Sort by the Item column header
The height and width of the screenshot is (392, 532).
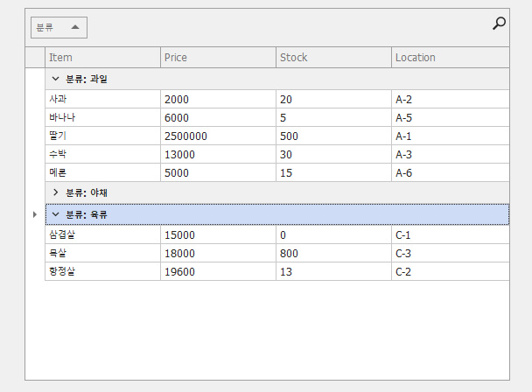click(x=102, y=58)
